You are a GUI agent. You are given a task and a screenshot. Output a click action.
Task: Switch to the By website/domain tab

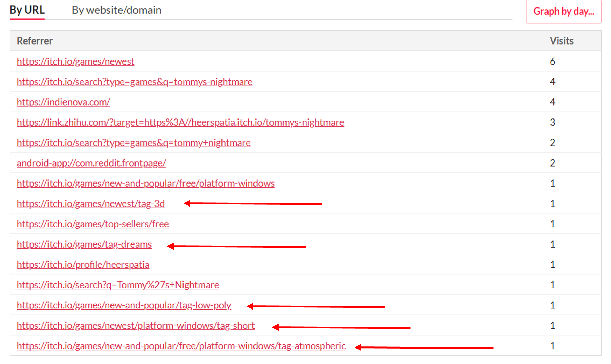pos(116,10)
